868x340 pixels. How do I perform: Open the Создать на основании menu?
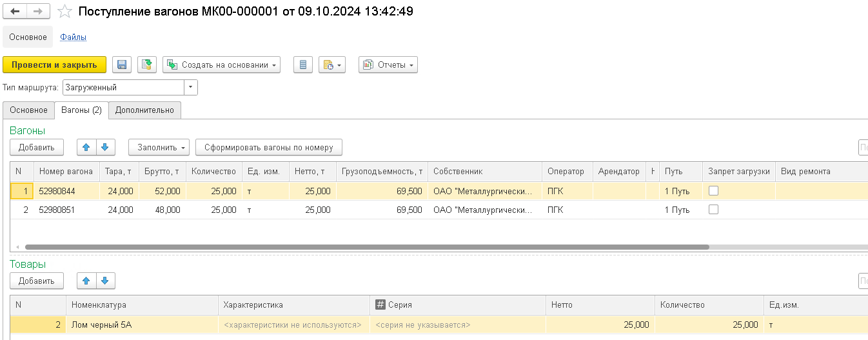coord(222,65)
